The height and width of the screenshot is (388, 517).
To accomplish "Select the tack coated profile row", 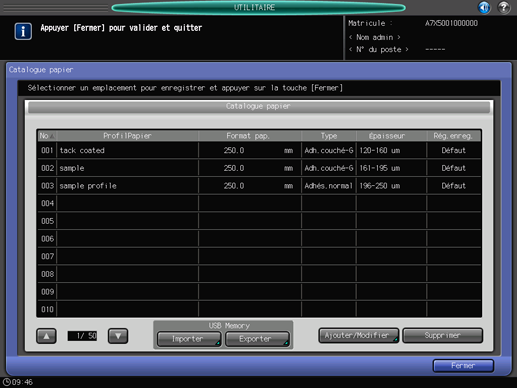I will click(259, 150).
